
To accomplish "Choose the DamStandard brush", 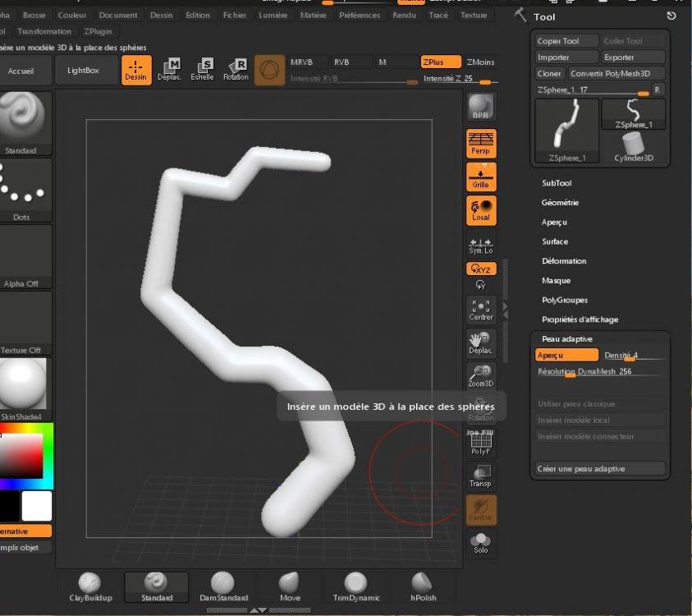I will 223,586.
